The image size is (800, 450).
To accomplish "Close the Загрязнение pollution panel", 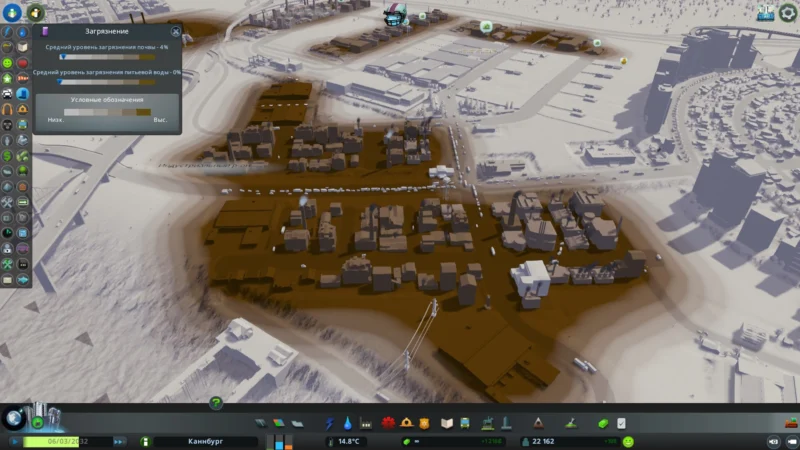I will (176, 32).
